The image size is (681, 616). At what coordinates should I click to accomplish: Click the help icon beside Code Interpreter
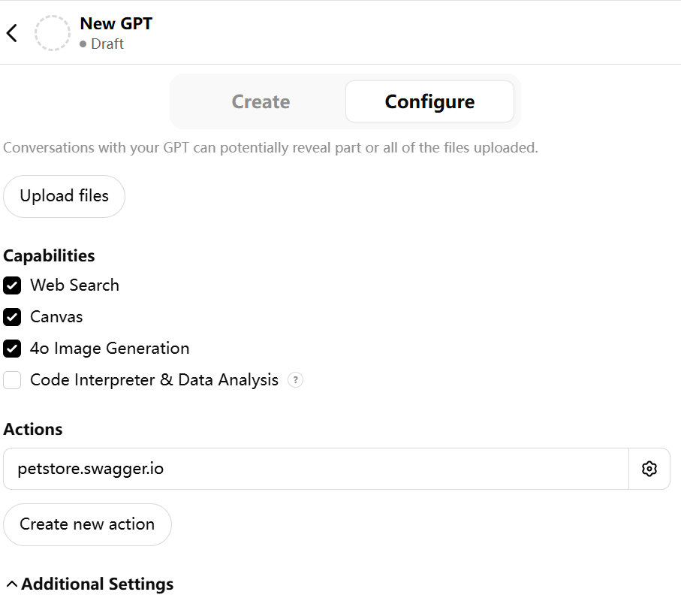pos(296,380)
